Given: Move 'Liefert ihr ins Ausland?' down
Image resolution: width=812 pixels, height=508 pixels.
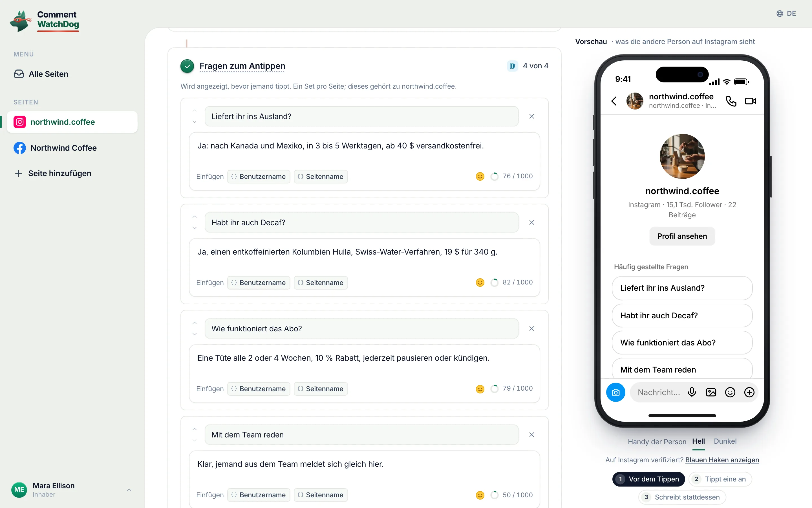Looking at the screenshot, I should coord(195,122).
